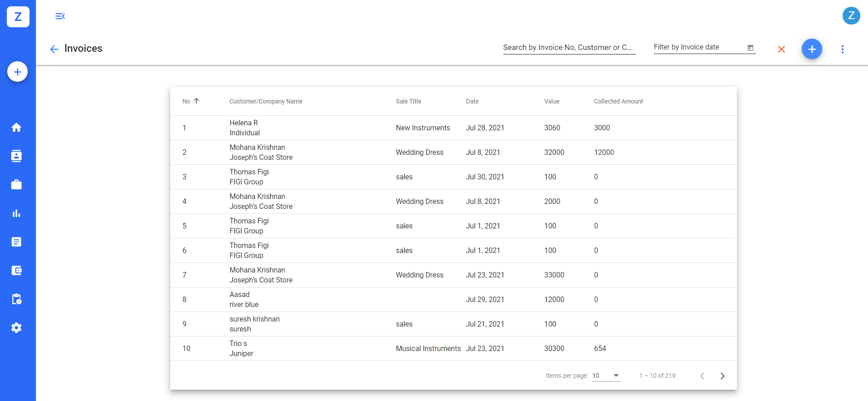The height and width of the screenshot is (401, 868).
Task: Open the Aasad river blue invoice
Action: (453, 300)
